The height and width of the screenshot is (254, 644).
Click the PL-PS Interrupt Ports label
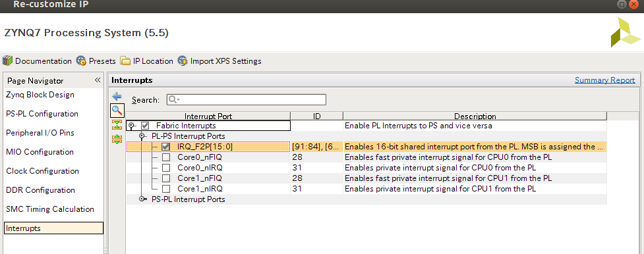(188, 136)
